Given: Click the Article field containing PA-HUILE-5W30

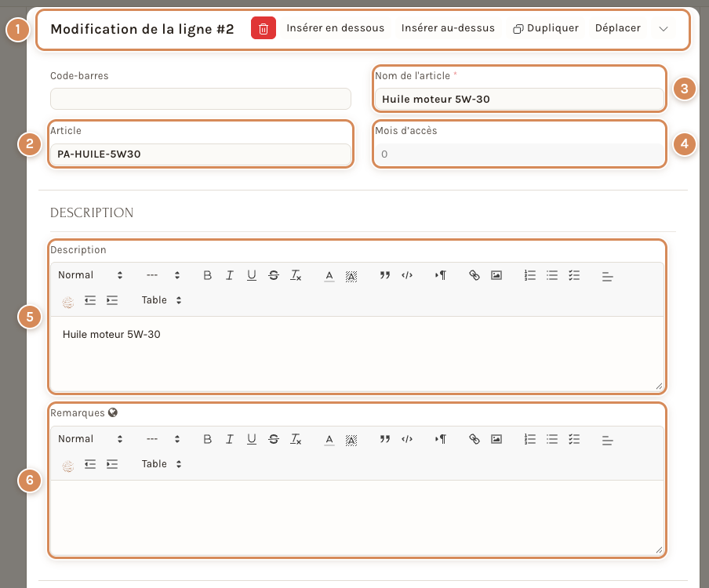Looking at the screenshot, I should point(200,154).
